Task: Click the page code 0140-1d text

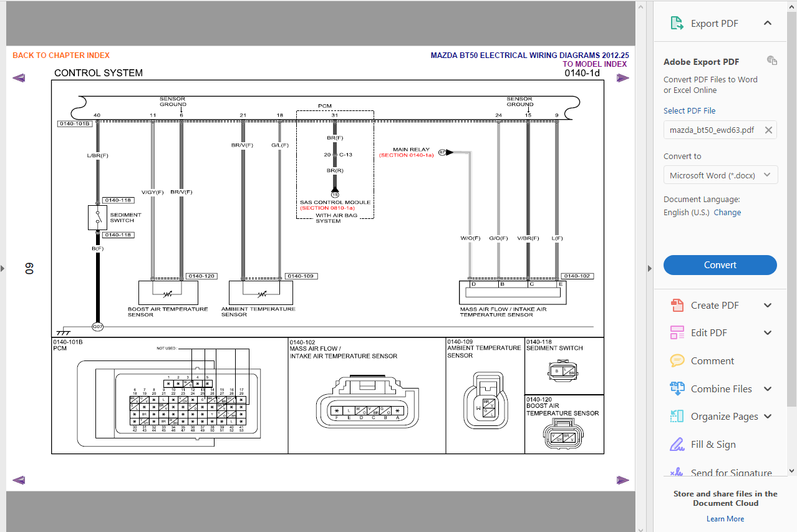Action: [x=582, y=73]
